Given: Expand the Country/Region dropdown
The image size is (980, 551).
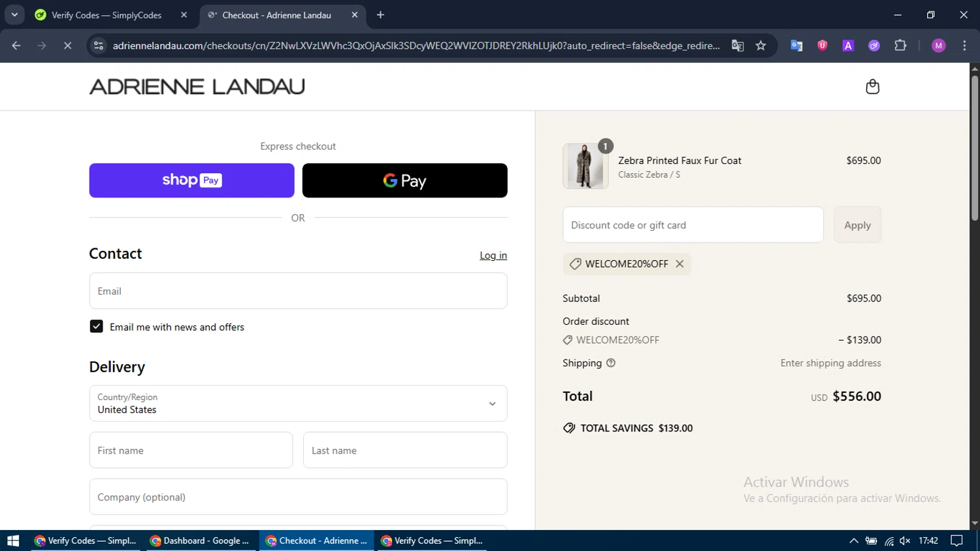Looking at the screenshot, I should (298, 403).
